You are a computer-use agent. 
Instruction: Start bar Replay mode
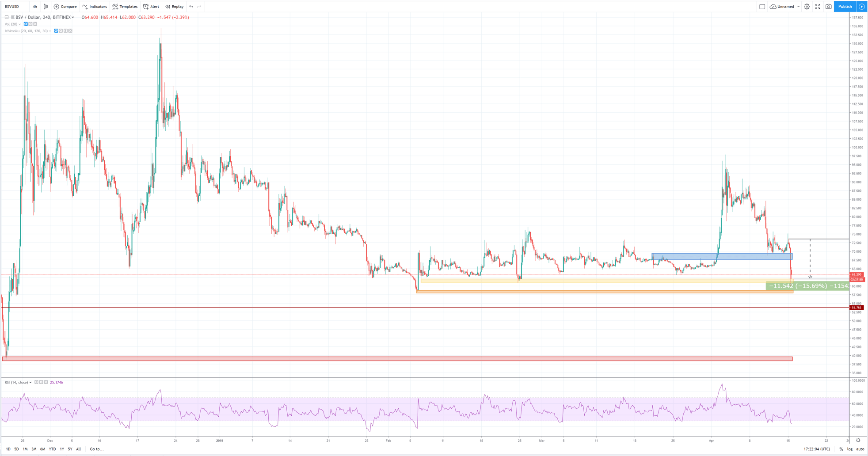[175, 7]
